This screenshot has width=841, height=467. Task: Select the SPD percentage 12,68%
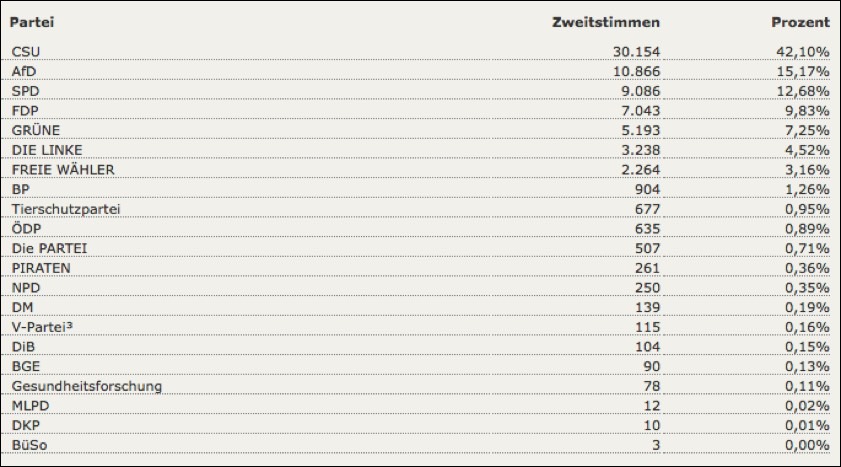point(800,90)
